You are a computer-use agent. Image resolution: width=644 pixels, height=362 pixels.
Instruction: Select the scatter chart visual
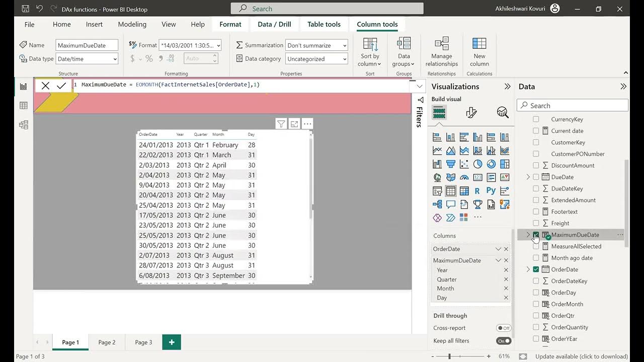tap(464, 164)
